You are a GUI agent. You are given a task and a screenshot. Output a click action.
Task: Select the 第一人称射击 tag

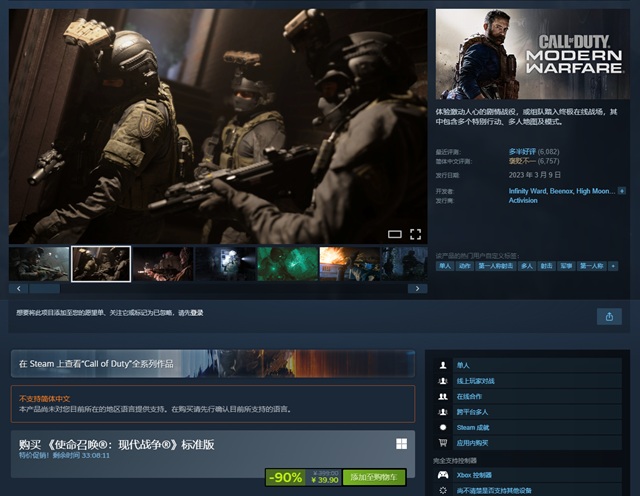[496, 266]
